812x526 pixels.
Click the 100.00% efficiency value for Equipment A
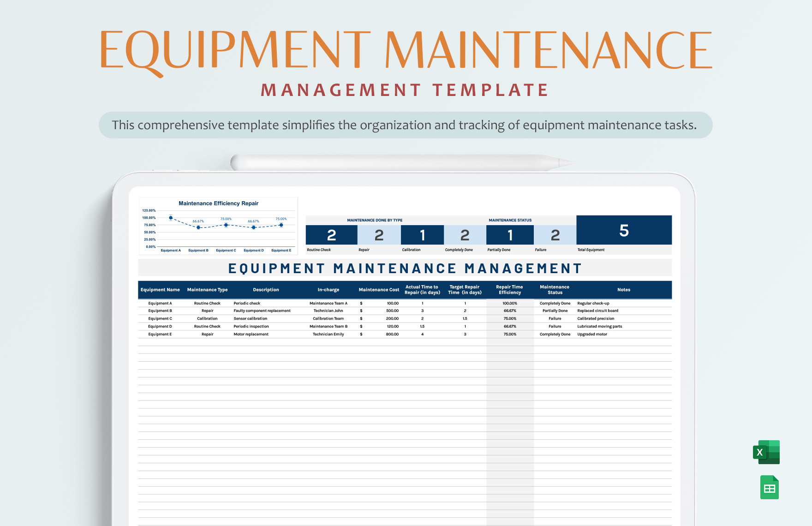click(510, 303)
